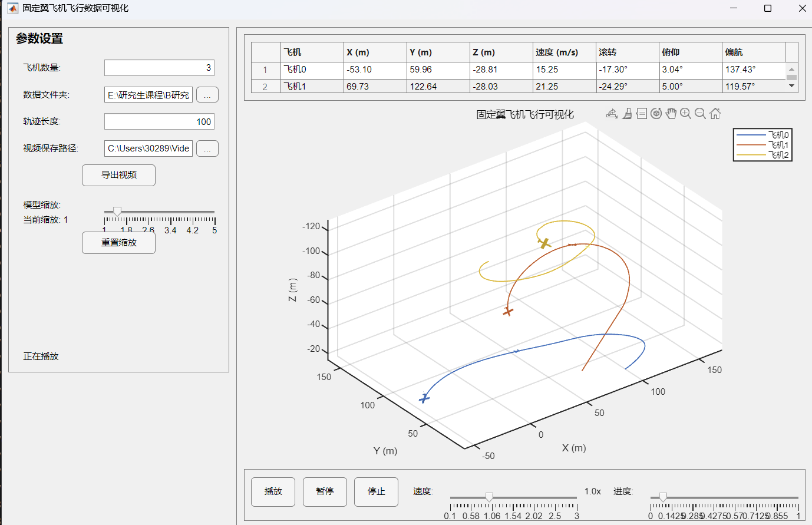
Task: Click the 正在播放 status text
Action: (41, 356)
